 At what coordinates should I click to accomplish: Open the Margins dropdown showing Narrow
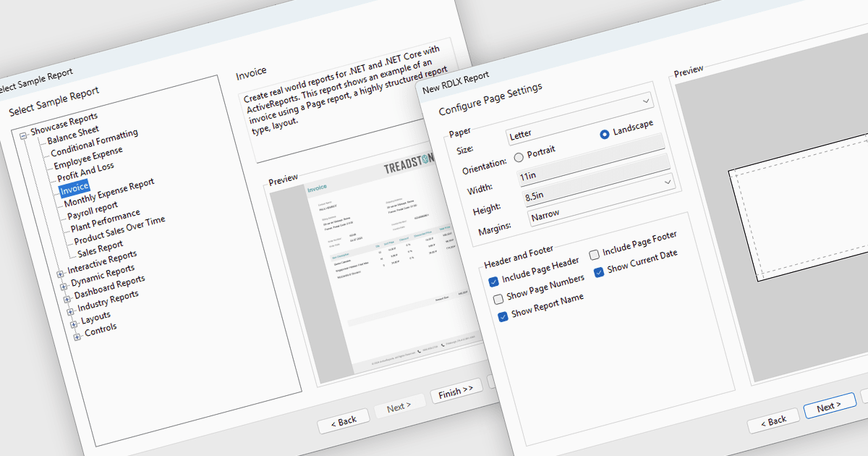coord(601,200)
